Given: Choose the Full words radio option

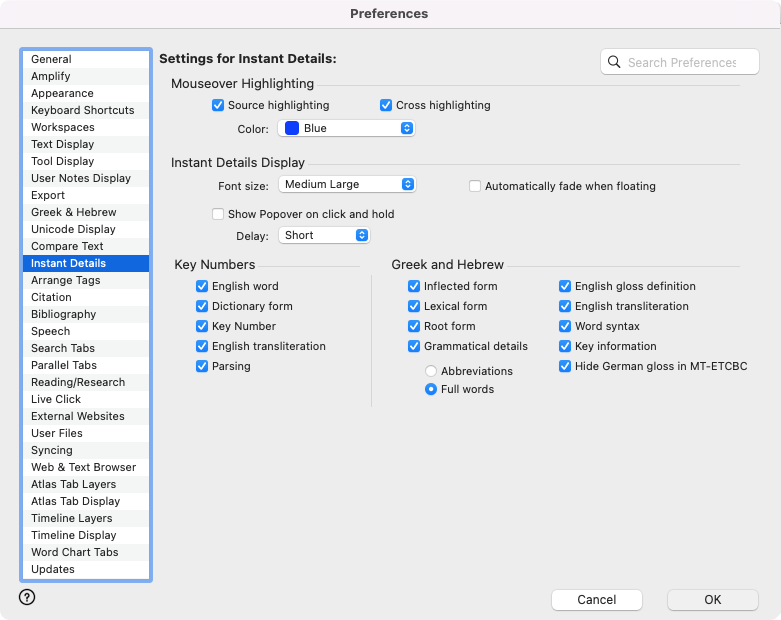Looking at the screenshot, I should click(431, 389).
